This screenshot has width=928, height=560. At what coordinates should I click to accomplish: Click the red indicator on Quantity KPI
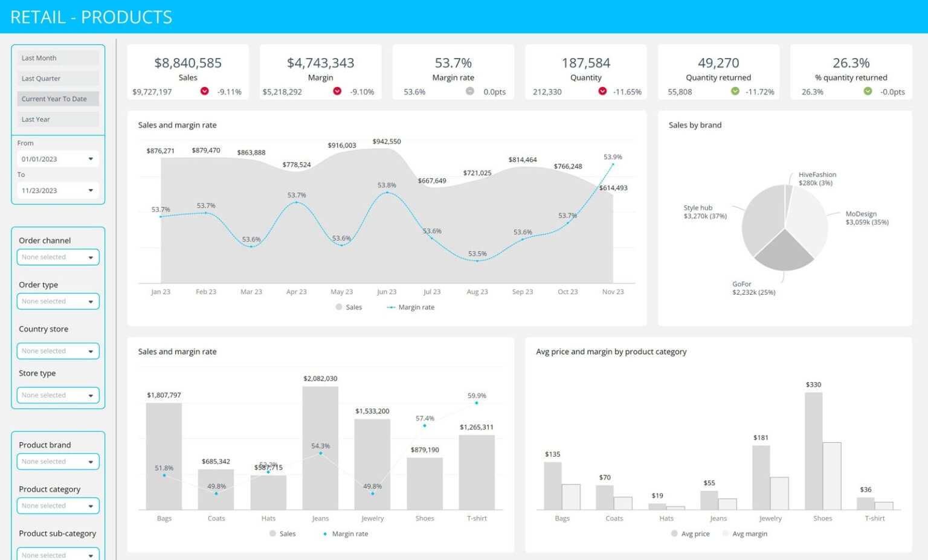click(x=601, y=92)
